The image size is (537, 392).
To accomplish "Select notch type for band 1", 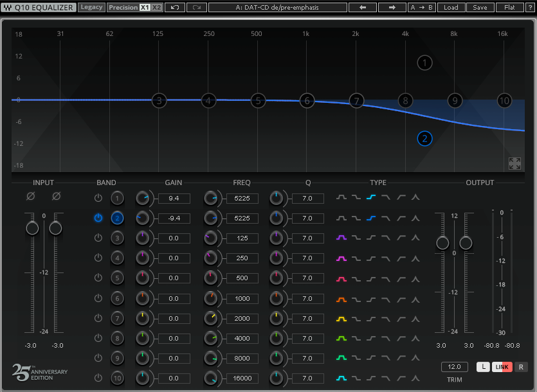I will tap(415, 197).
